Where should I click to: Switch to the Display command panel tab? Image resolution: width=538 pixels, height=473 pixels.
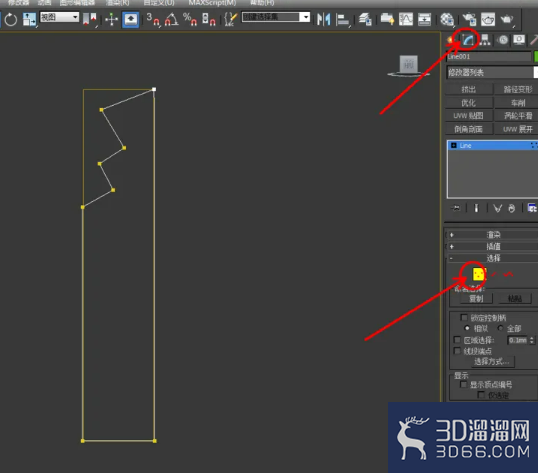519,40
